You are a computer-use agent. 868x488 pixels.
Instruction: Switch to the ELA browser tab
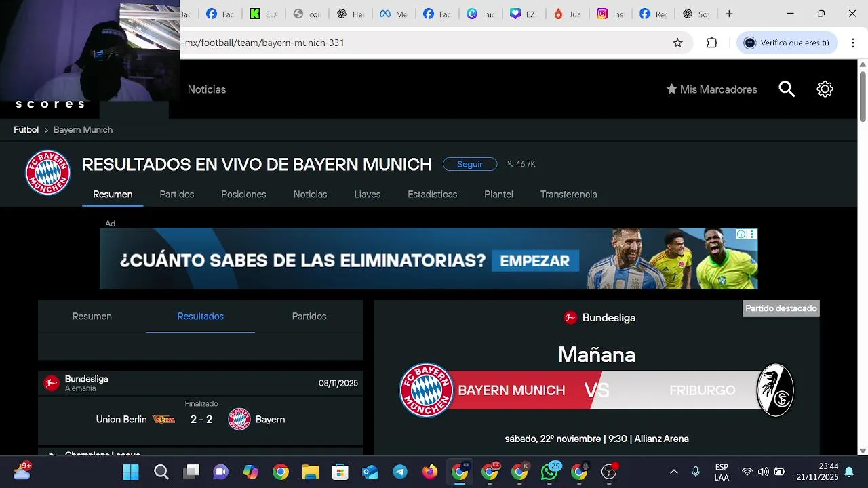pyautogui.click(x=263, y=14)
